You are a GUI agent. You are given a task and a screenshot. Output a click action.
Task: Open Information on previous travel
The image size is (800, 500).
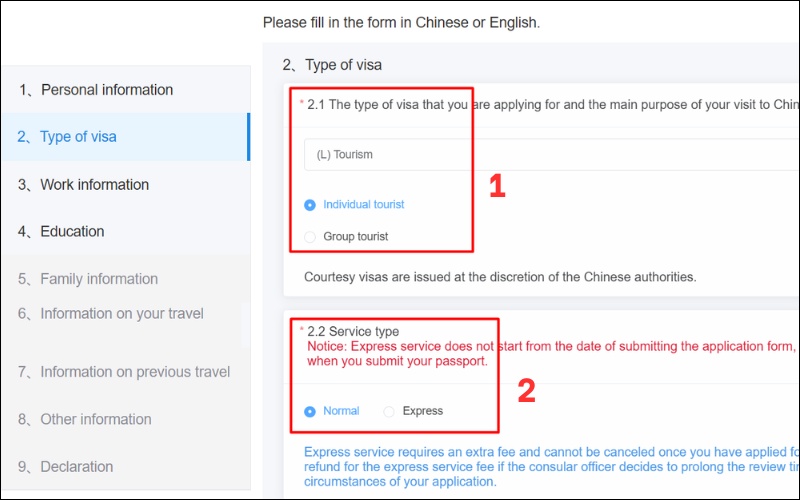click(x=124, y=372)
